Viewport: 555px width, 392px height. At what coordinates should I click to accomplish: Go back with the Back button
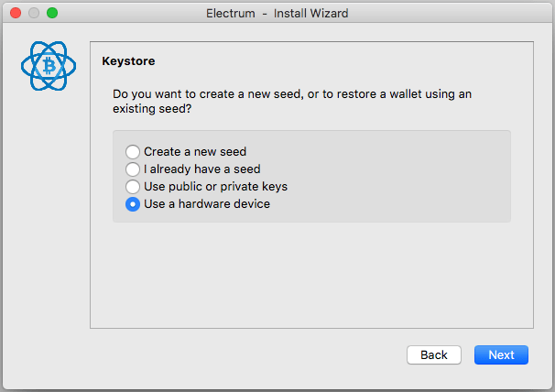pos(434,354)
